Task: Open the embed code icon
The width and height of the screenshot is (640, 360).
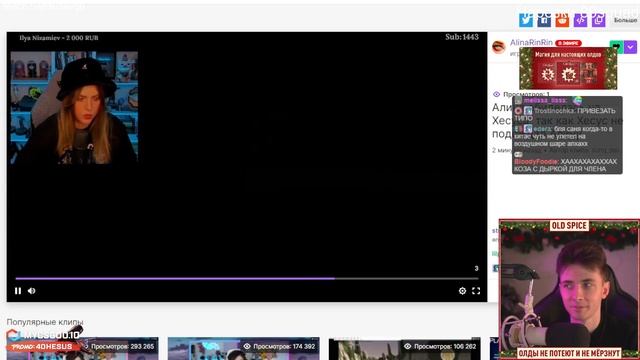Action: click(580, 19)
